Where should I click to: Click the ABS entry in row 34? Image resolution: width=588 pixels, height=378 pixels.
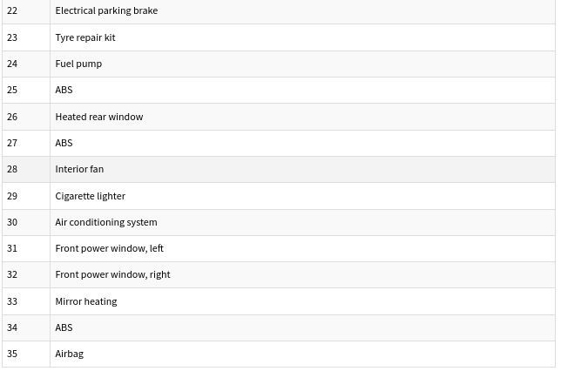click(64, 327)
